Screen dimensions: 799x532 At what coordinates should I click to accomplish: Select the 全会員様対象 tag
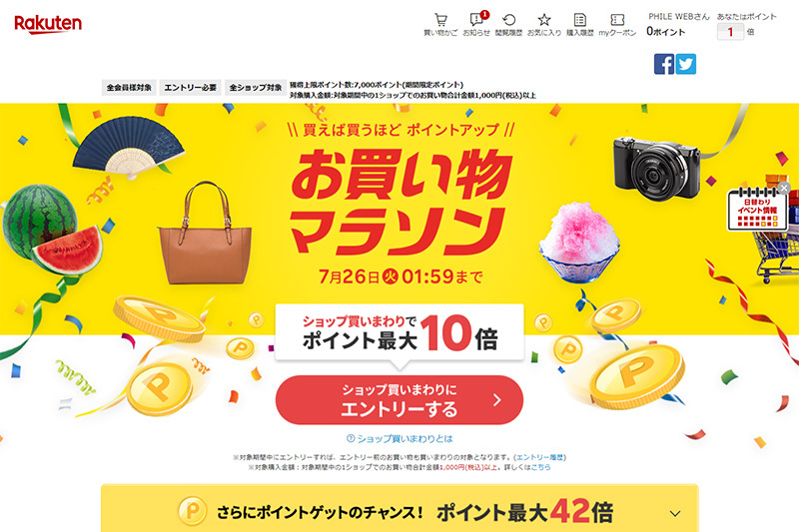coord(129,88)
